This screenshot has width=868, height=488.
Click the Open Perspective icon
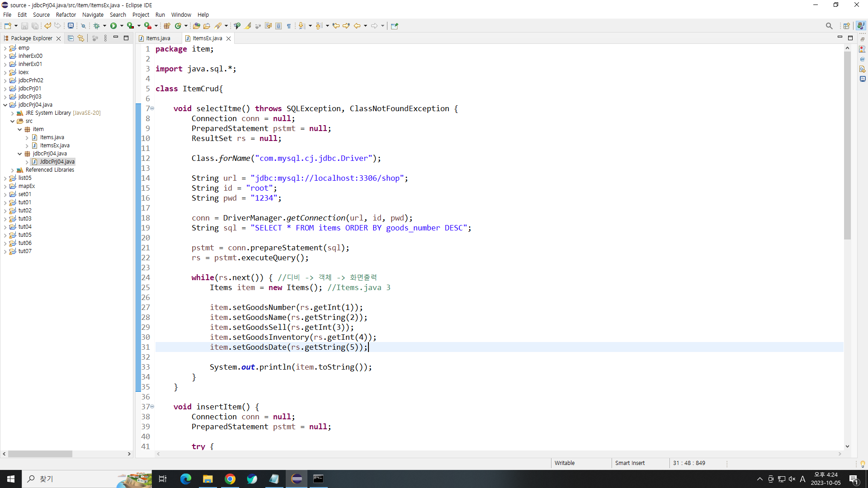[x=846, y=26]
